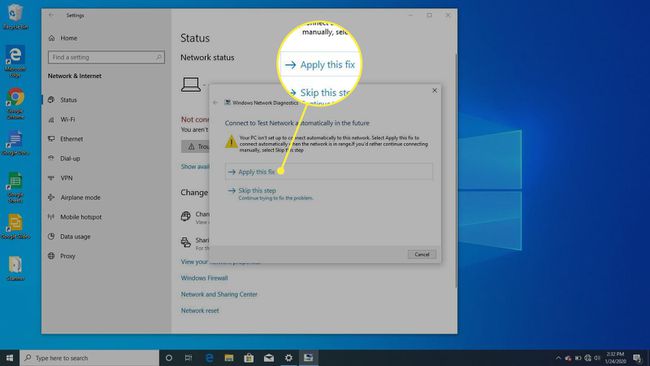Screen dimensions: 650x366
Task: Click the Find a setting search box
Action: (106, 57)
